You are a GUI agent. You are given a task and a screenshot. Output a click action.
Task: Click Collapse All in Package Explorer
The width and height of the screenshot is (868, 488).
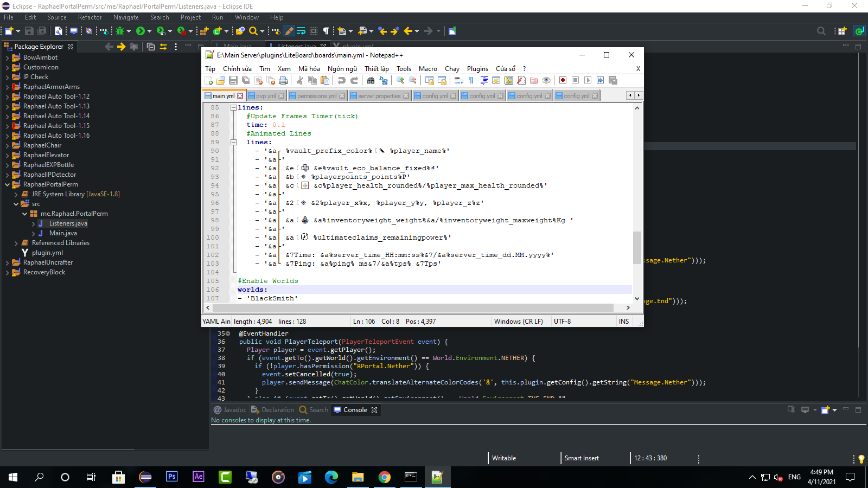click(x=151, y=47)
